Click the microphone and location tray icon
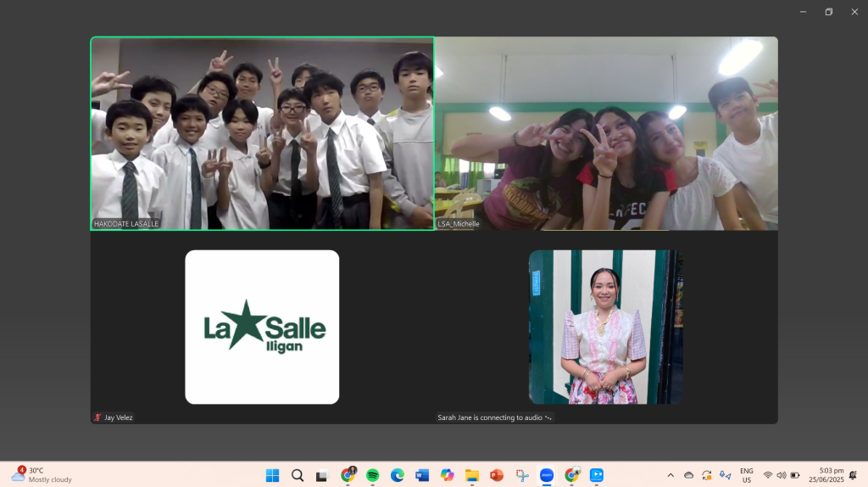Viewport: 868px width, 487px height. click(726, 475)
